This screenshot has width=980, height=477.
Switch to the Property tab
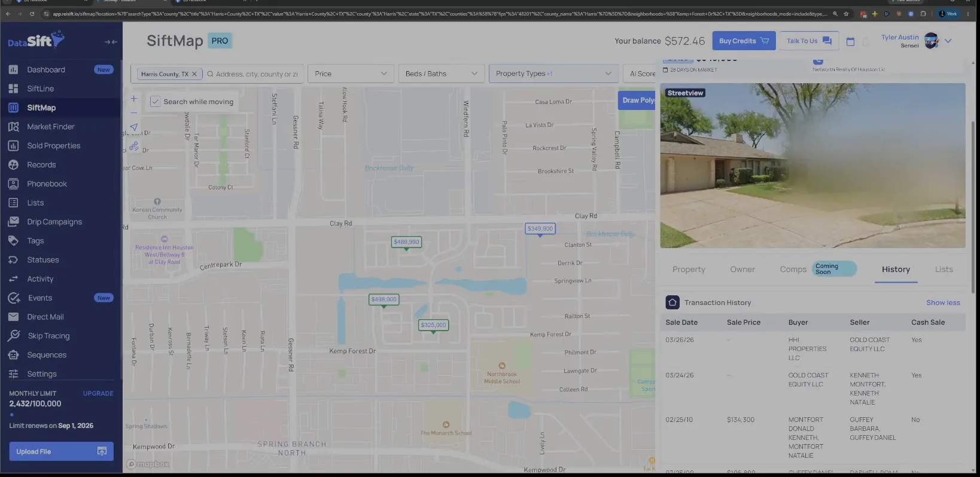pyautogui.click(x=689, y=270)
